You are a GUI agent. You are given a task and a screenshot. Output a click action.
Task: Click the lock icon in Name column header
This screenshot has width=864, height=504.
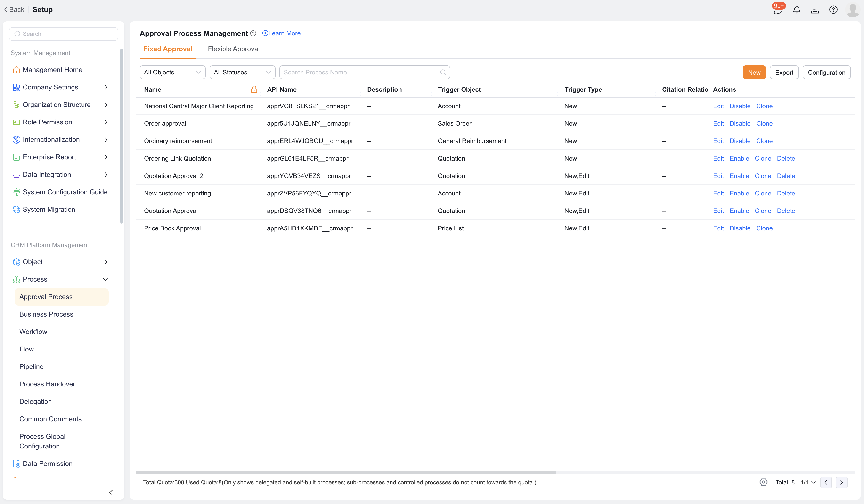point(254,89)
